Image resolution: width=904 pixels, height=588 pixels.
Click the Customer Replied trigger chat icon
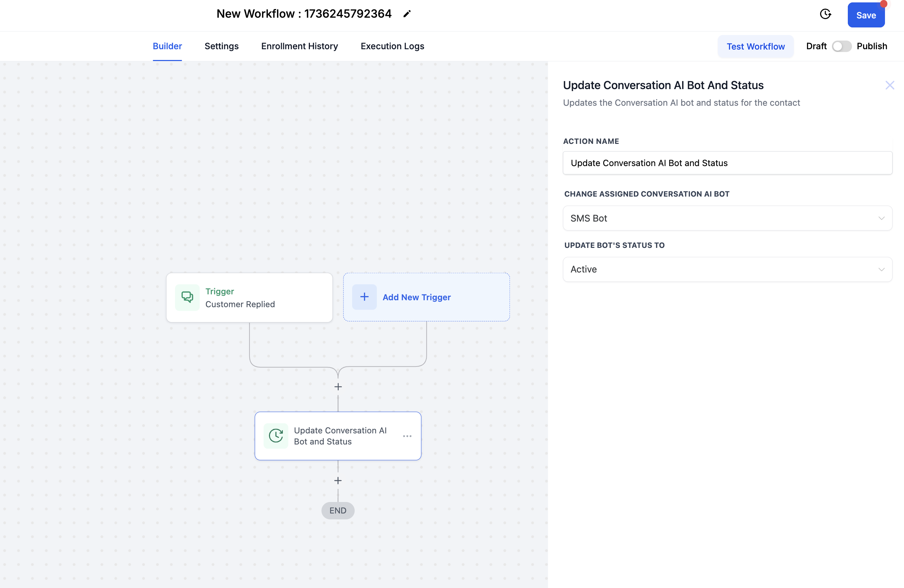187,297
